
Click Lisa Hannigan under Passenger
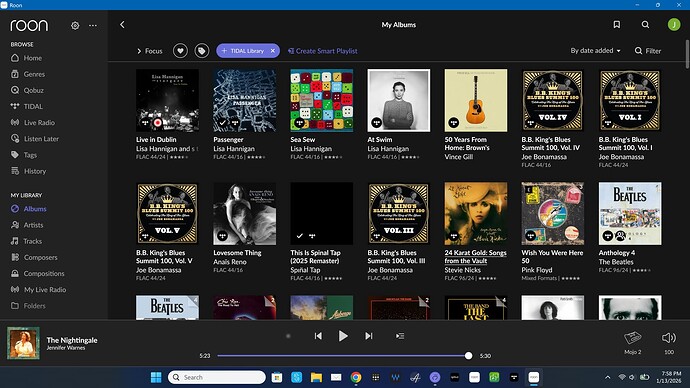click(x=234, y=149)
